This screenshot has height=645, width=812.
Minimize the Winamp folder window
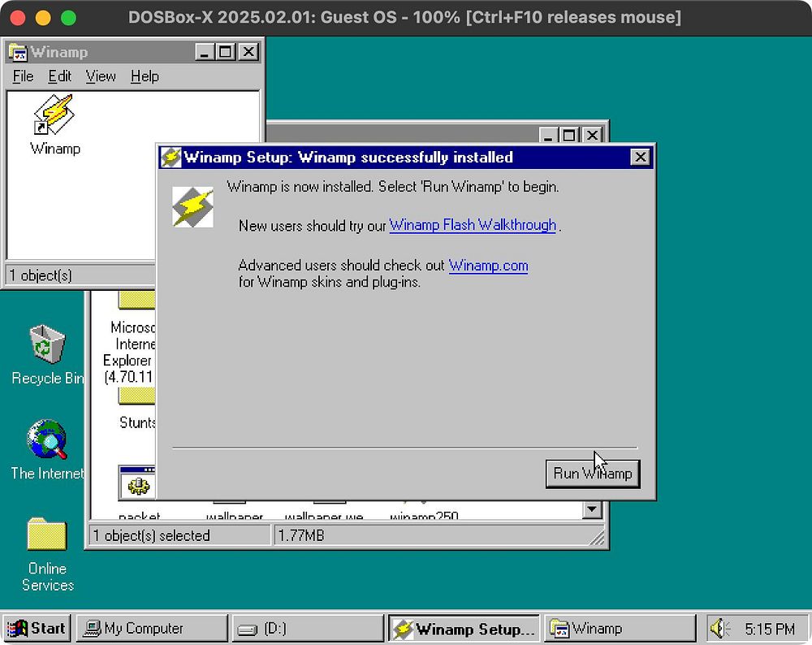pyautogui.click(x=205, y=52)
